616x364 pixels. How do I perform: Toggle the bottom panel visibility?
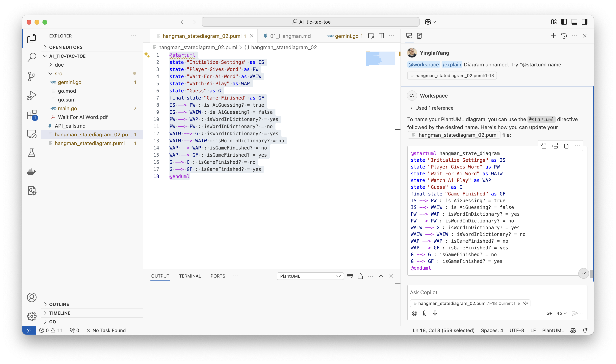(x=574, y=22)
